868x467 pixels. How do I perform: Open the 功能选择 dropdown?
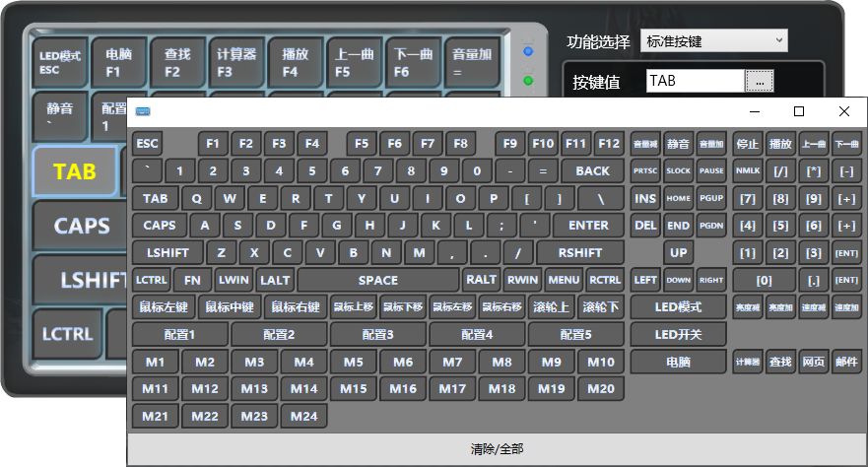point(714,40)
